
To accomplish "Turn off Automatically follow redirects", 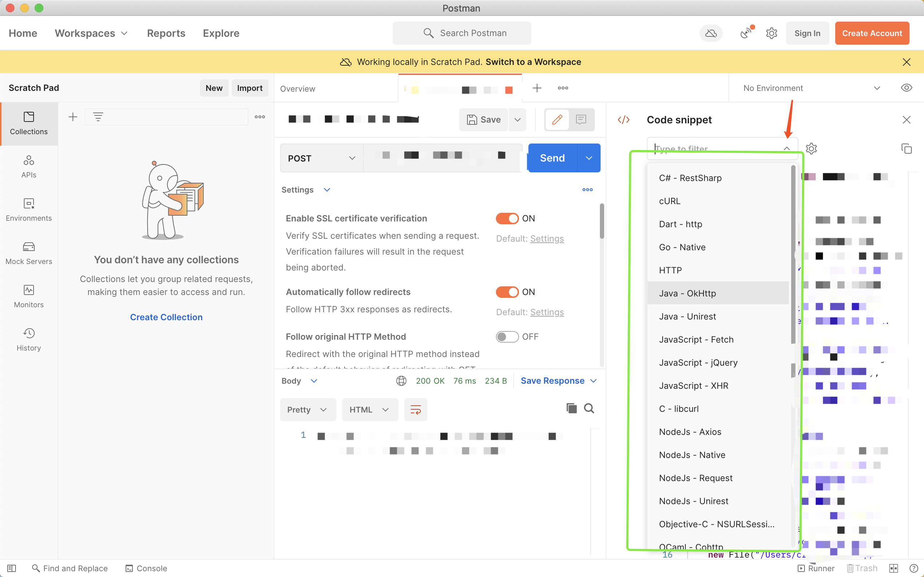I will point(507,291).
